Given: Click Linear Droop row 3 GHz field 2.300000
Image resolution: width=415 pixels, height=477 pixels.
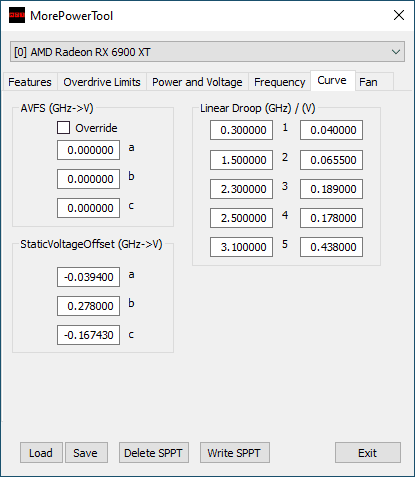Looking at the screenshot, I should (x=241, y=189).
